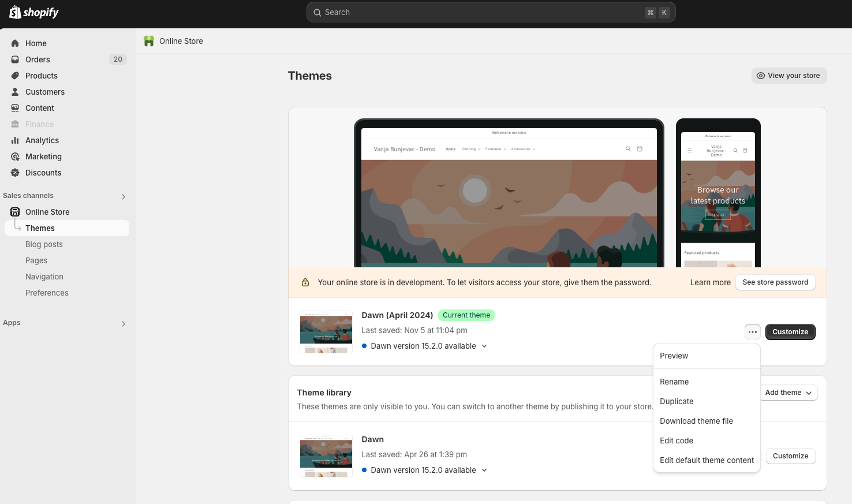Follow the Learn more link
The image size is (852, 504).
[710, 282]
